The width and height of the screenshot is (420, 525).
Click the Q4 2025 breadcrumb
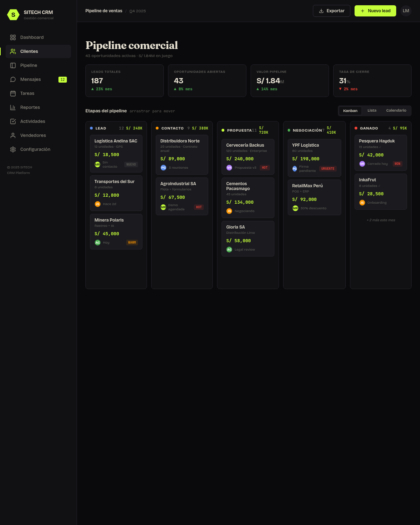coord(138,11)
